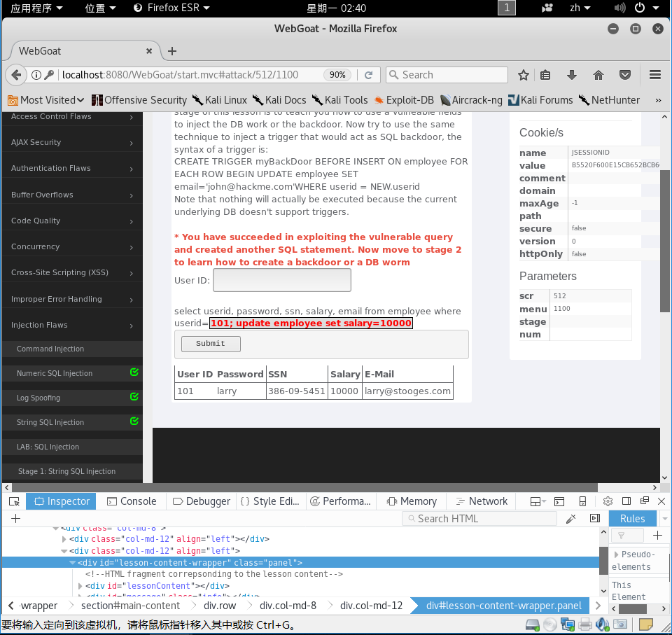Viewport: 672px width, 635px height.
Task: Go to the Firefox Home icon
Action: pyautogui.click(x=598, y=75)
